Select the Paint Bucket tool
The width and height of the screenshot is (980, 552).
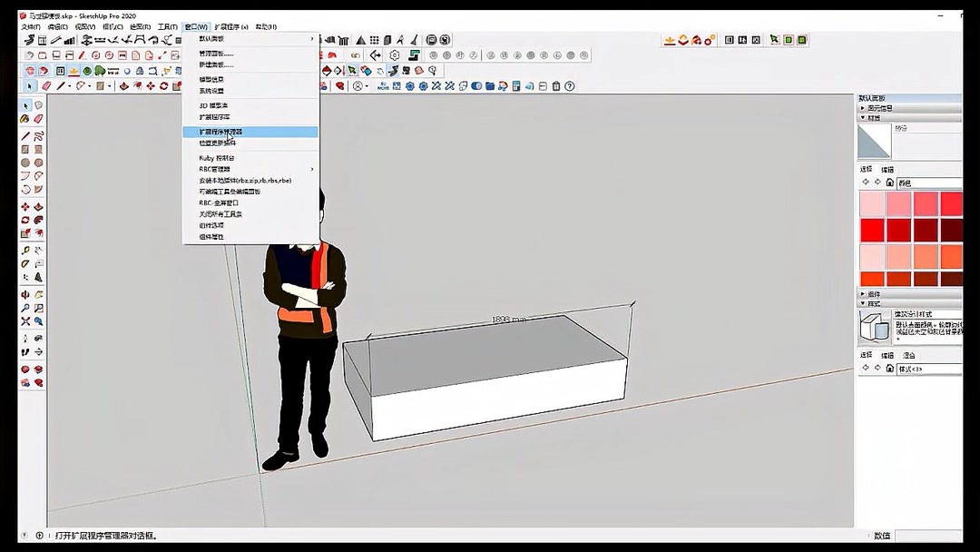click(x=27, y=119)
